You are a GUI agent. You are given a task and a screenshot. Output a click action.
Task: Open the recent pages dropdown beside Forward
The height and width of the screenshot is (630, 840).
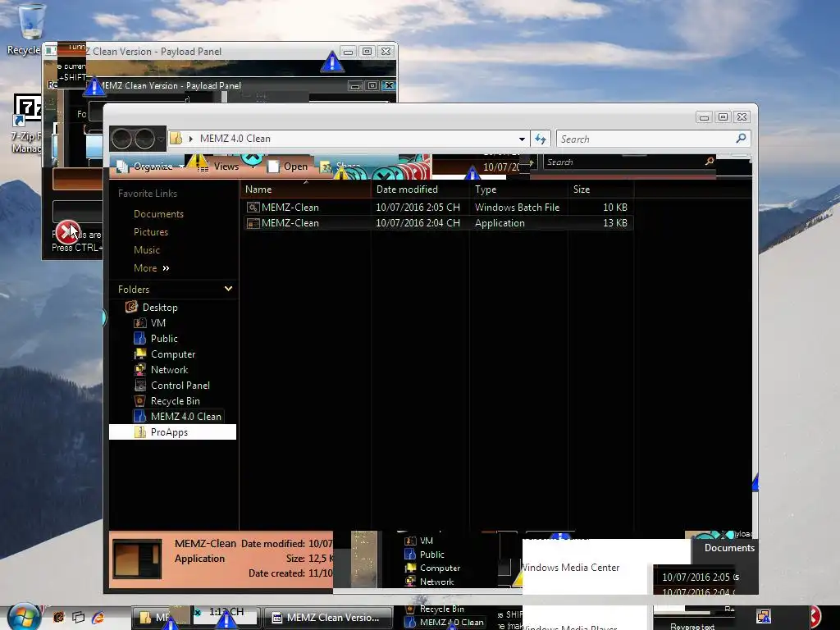(x=161, y=139)
